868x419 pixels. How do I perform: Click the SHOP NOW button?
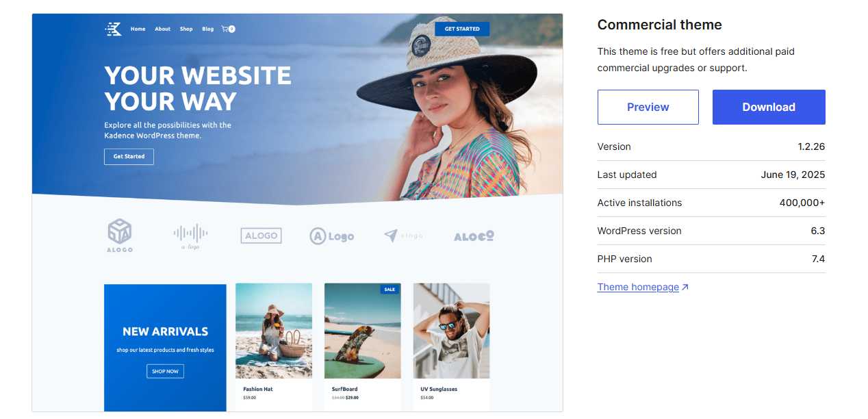(165, 371)
